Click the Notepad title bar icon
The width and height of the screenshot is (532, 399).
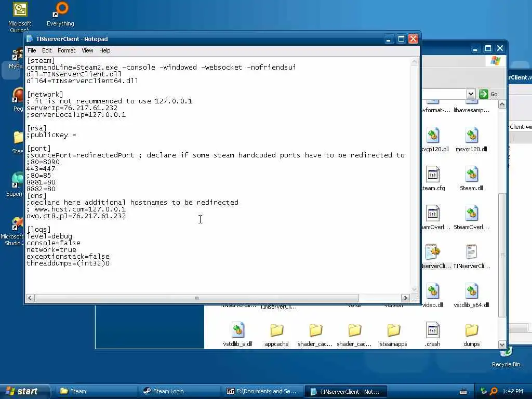(30, 38)
